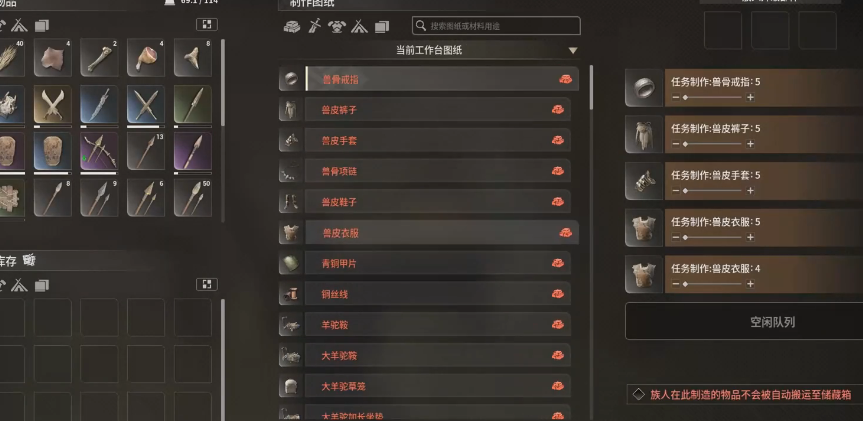Viewport: 863px width, 421px height.
Task: Click the grid layout icon in storage panel
Action: 207,284
